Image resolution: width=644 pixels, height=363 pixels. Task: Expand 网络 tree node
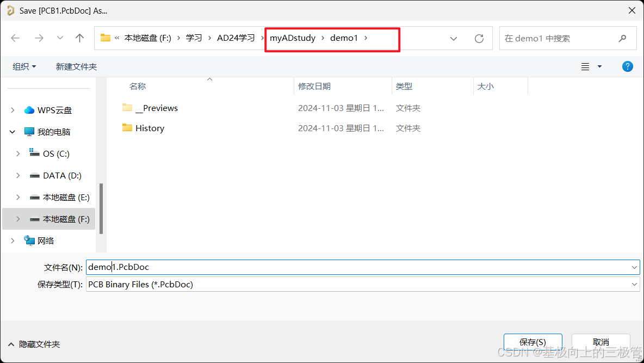coord(13,241)
